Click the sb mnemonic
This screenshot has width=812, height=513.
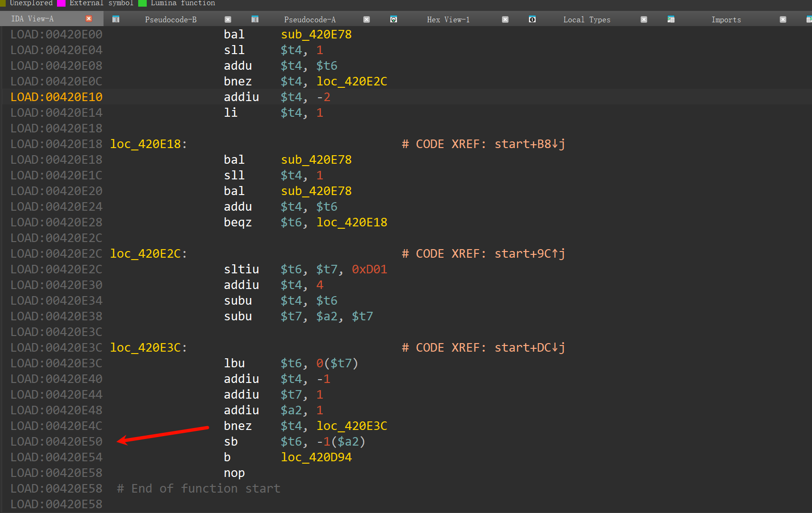231,442
